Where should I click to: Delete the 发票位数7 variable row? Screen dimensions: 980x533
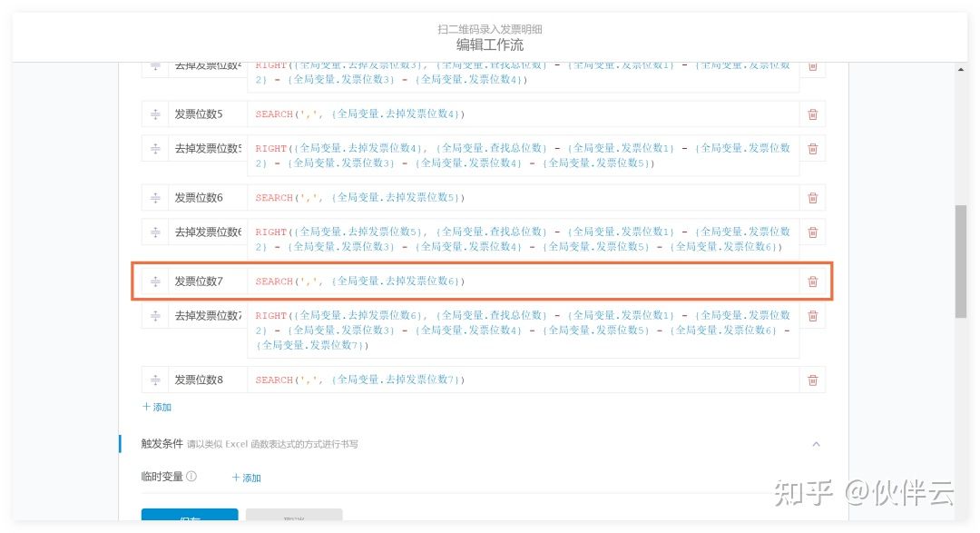tap(812, 281)
